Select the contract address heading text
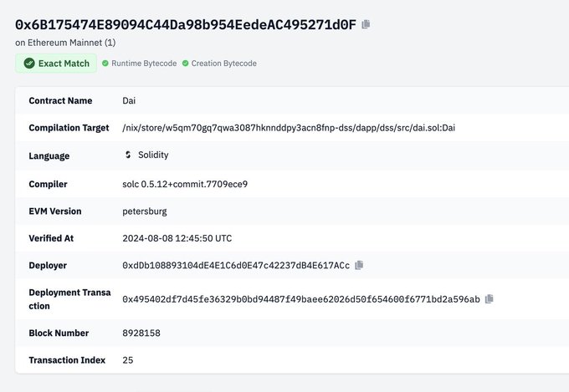569x392 pixels. tap(186, 25)
